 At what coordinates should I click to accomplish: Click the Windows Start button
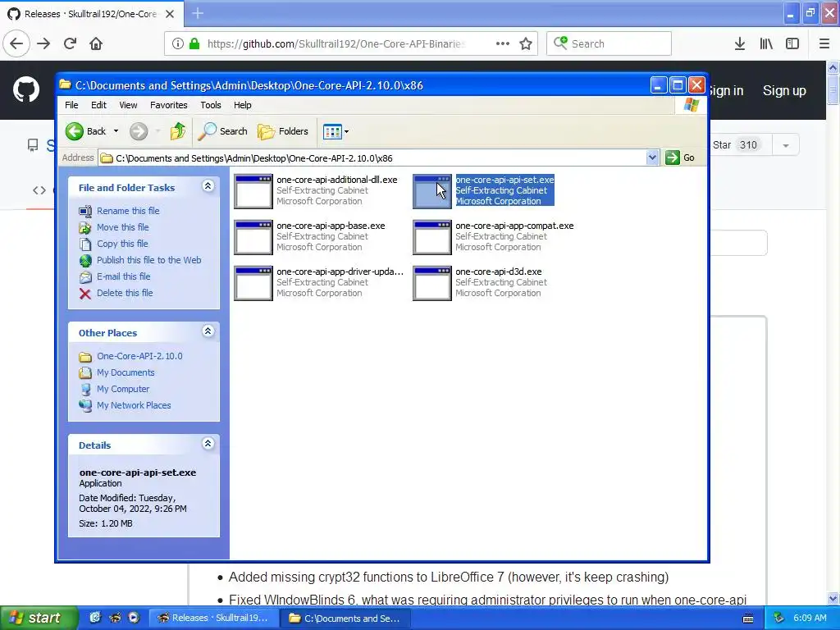coord(39,619)
